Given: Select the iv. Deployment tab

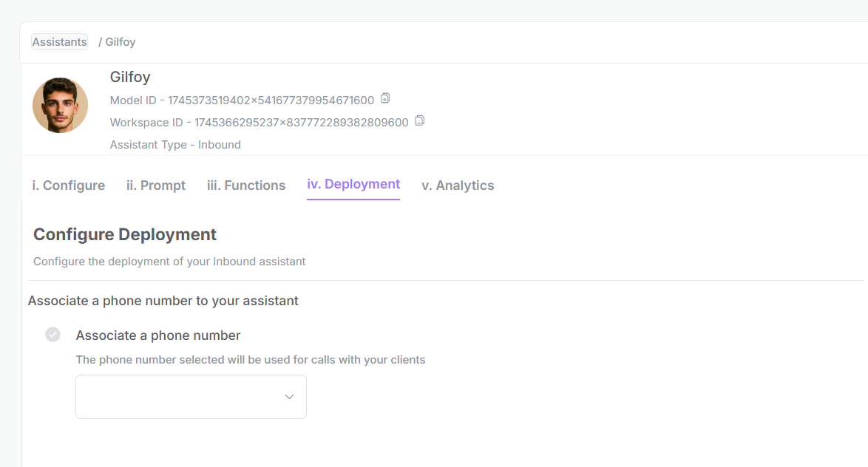Looking at the screenshot, I should 353,184.
